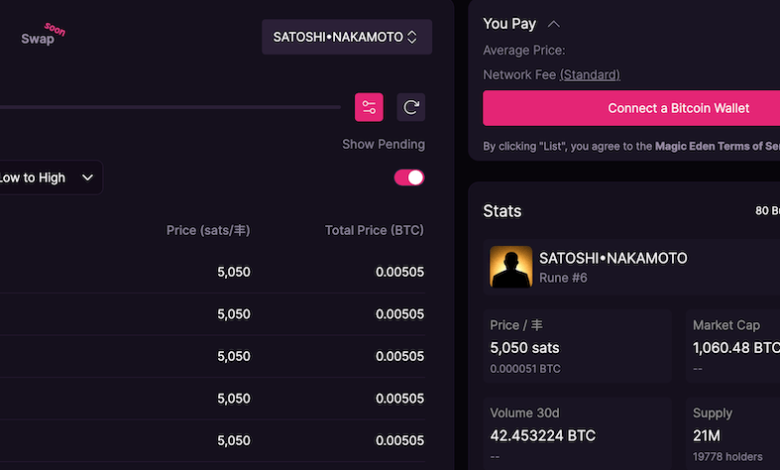
Task: Toggle the Show Pending switch
Action: [x=409, y=177]
